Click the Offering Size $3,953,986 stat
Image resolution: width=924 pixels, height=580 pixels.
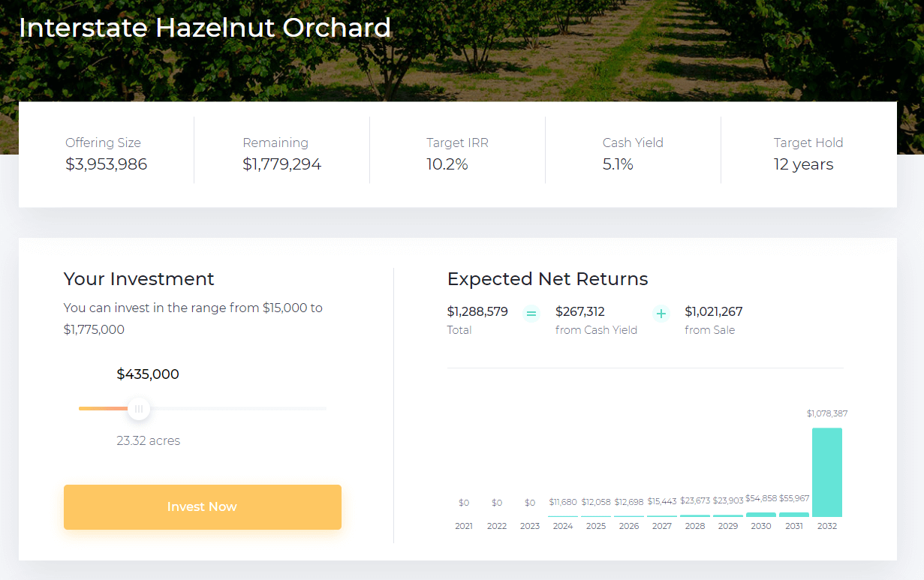click(x=107, y=154)
